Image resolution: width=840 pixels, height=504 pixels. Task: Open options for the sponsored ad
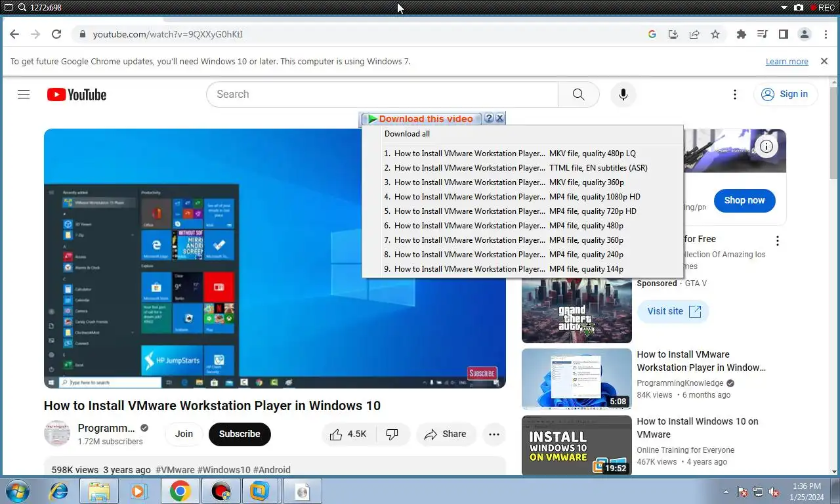(778, 241)
